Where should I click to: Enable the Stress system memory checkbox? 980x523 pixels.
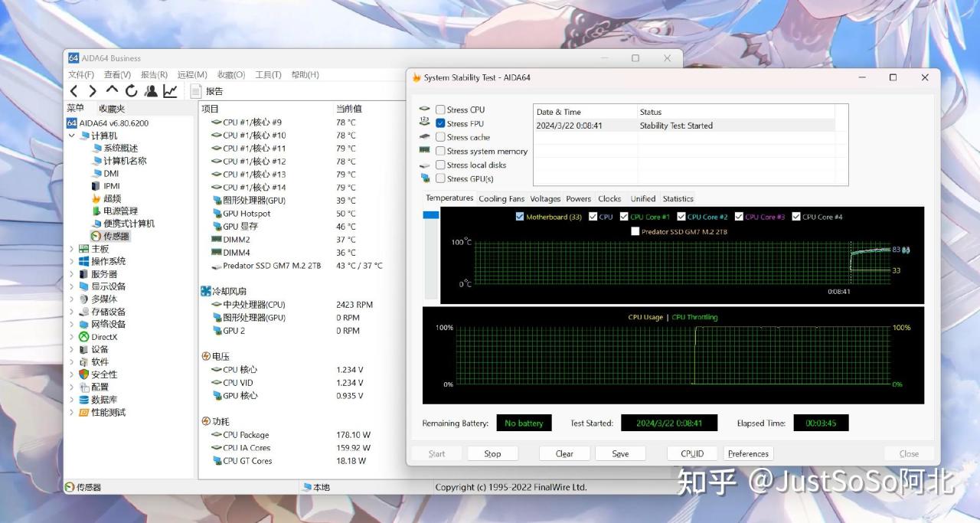[440, 151]
